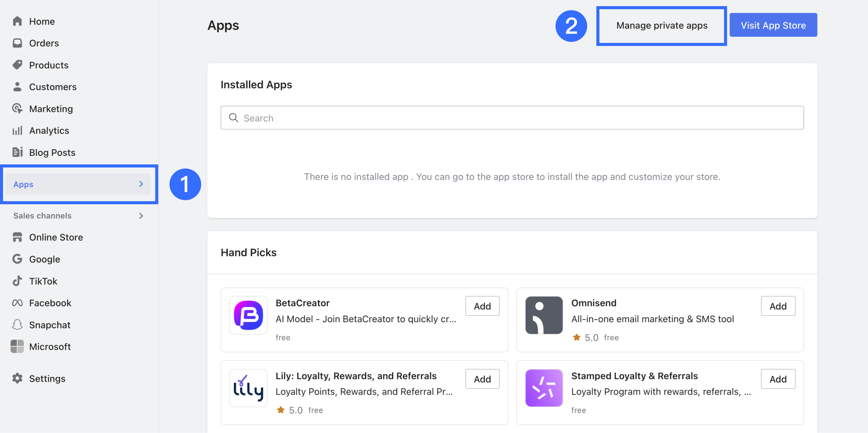Click the Home house icon

pyautogui.click(x=17, y=21)
